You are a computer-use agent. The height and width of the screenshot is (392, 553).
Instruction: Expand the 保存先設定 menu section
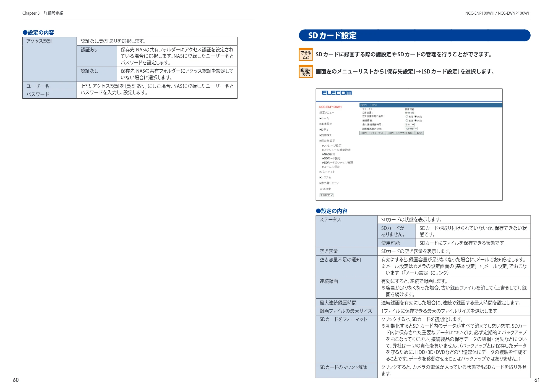[x=327, y=141]
